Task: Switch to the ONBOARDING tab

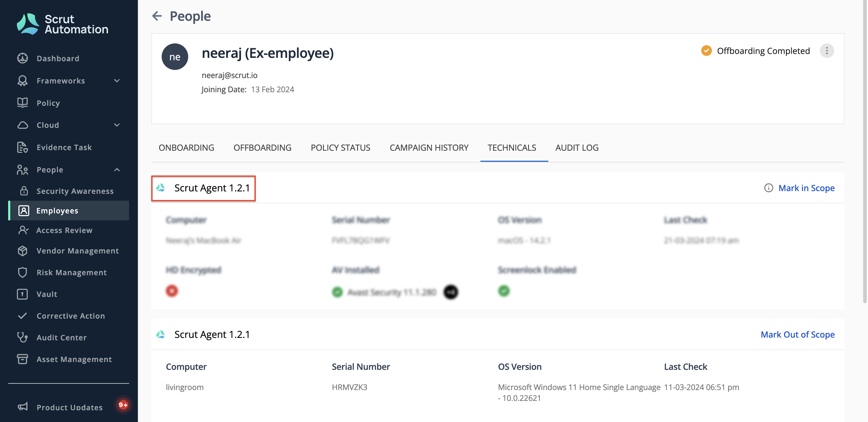Action: coord(186,147)
